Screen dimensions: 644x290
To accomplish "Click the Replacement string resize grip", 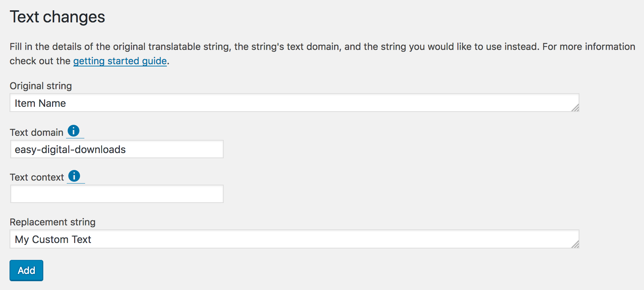I will click(x=575, y=244).
